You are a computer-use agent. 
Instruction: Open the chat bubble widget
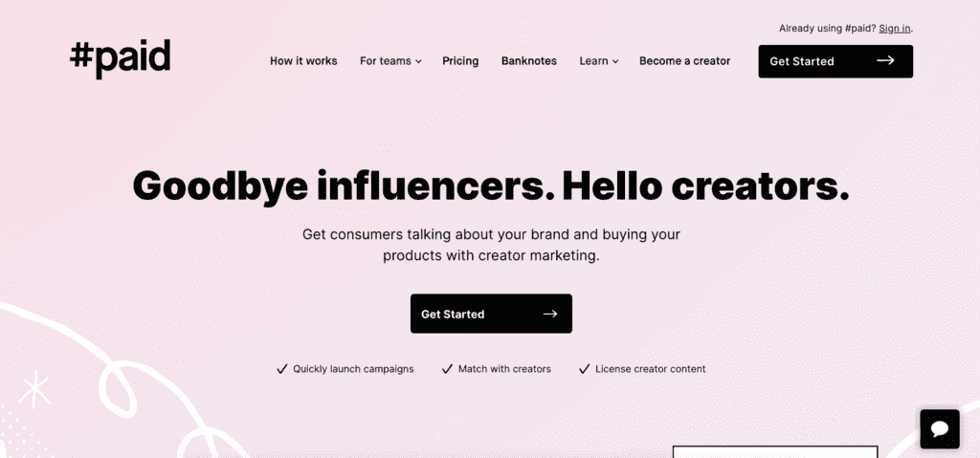point(940,428)
